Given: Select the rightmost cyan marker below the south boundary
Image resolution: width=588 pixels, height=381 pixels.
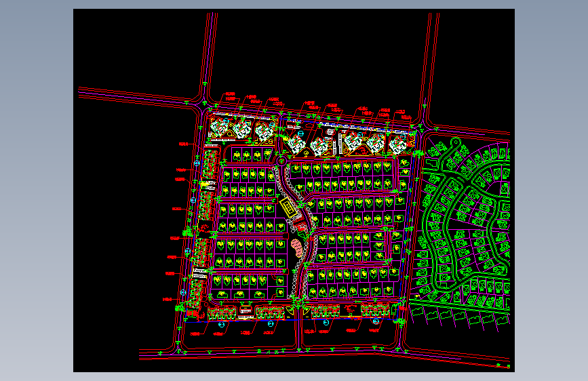Looking at the screenshot, I should [376, 321].
